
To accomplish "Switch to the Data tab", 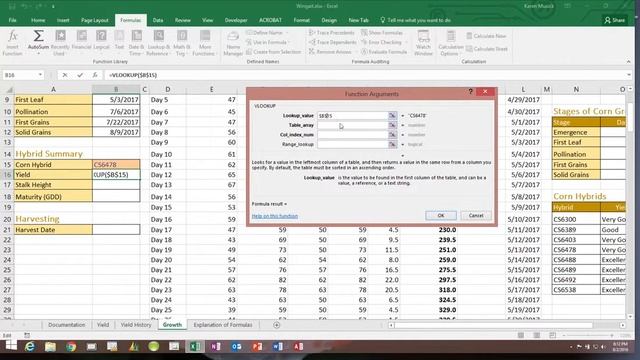I will (x=158, y=20).
